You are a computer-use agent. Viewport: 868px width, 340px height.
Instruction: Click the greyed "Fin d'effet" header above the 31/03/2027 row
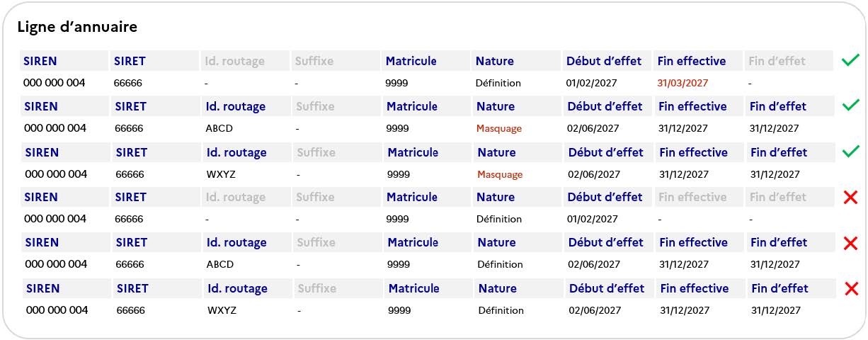[777, 61]
